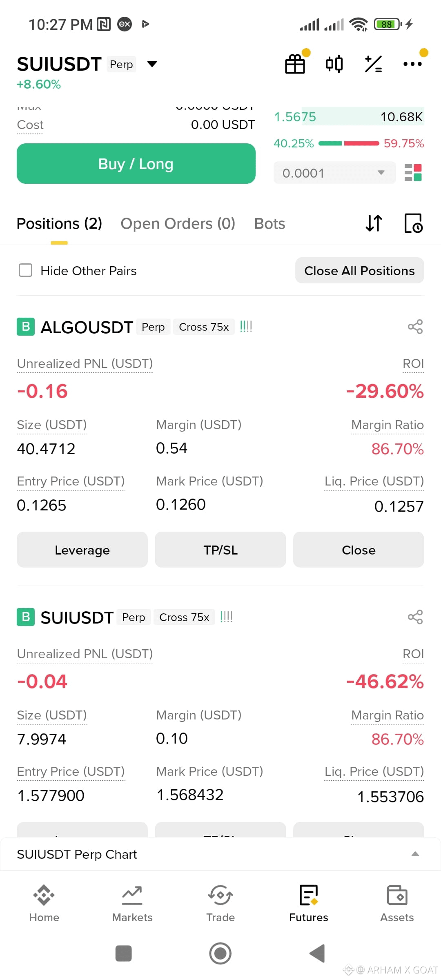
Task: Open the futures calculator icon
Action: [x=373, y=64]
